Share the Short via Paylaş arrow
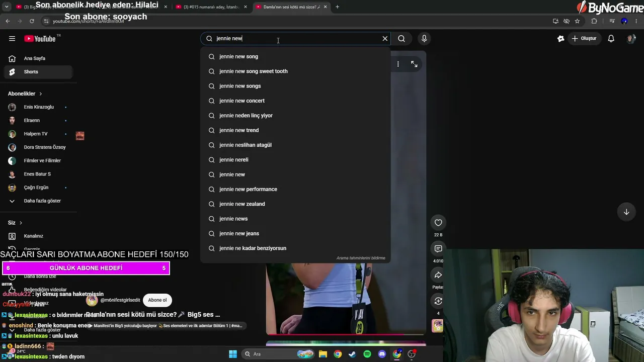 (x=438, y=275)
